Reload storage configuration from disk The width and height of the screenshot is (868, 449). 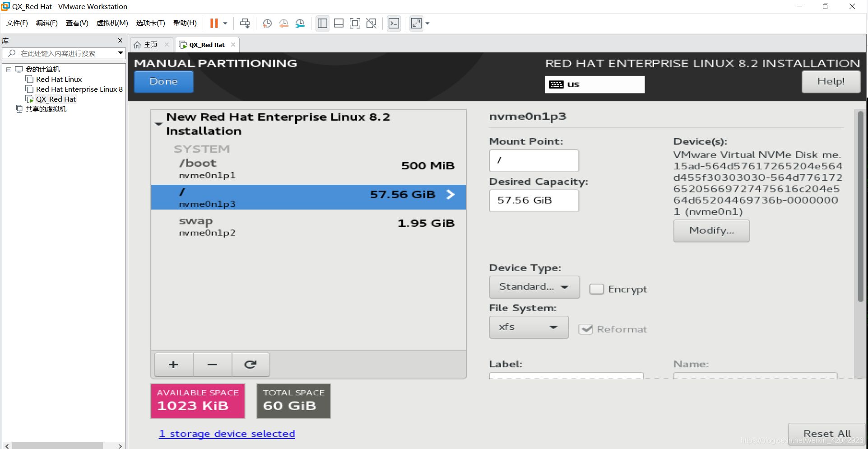pos(251,365)
